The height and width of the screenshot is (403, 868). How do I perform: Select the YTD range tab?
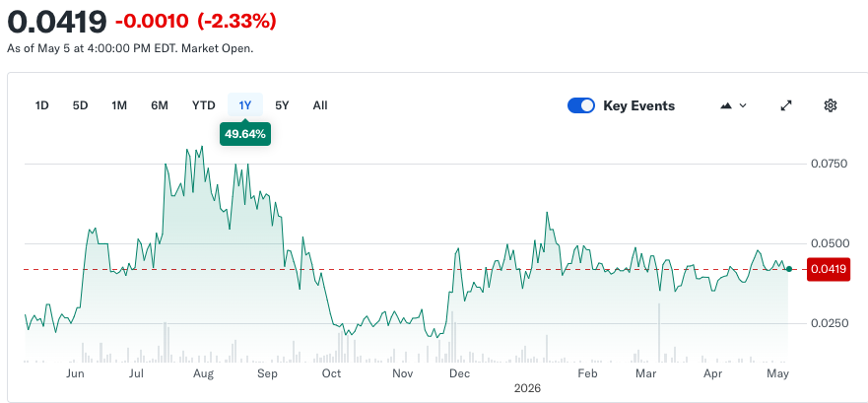coord(203,105)
